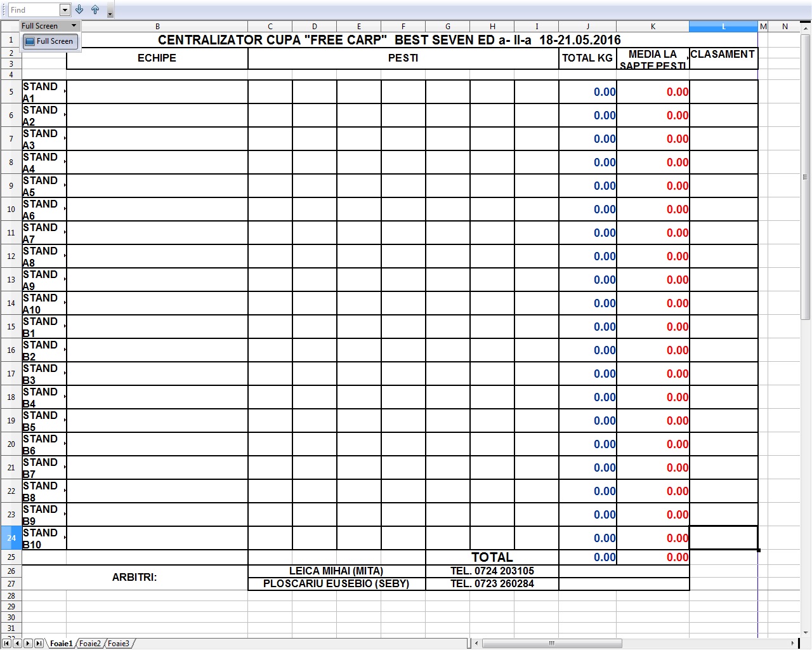This screenshot has width=812, height=650.
Task: Select the CLASAMENT header cell
Action: click(724, 58)
